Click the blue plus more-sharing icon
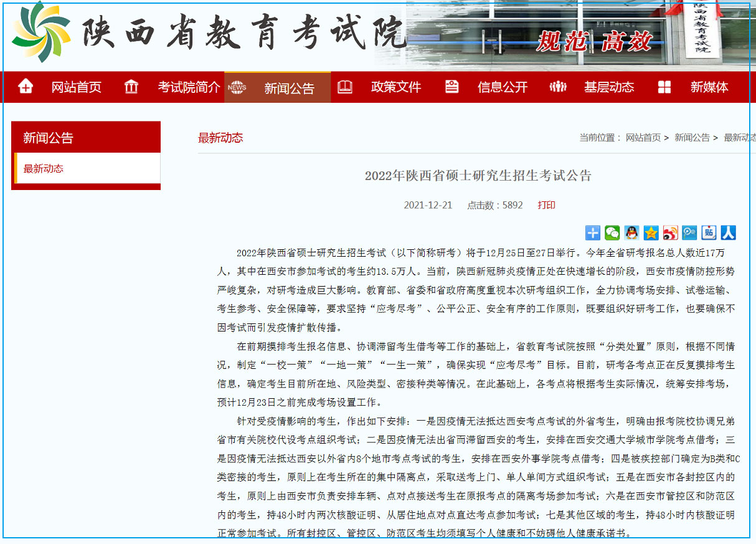The height and width of the screenshot is (544, 756). (593, 233)
